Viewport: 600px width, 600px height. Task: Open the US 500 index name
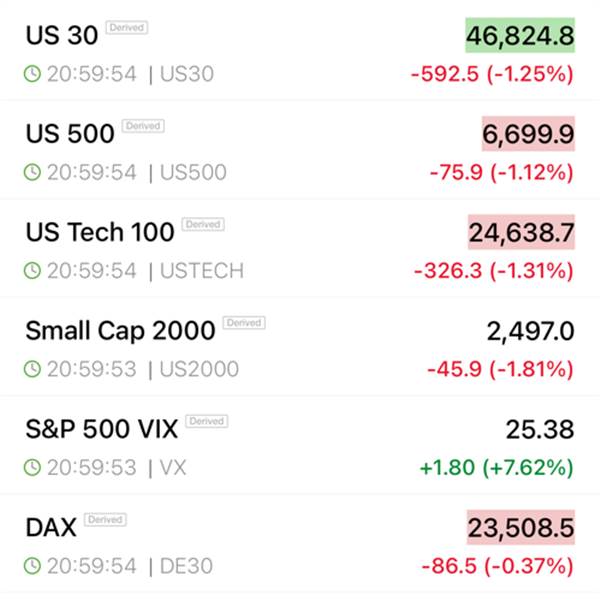70,133
